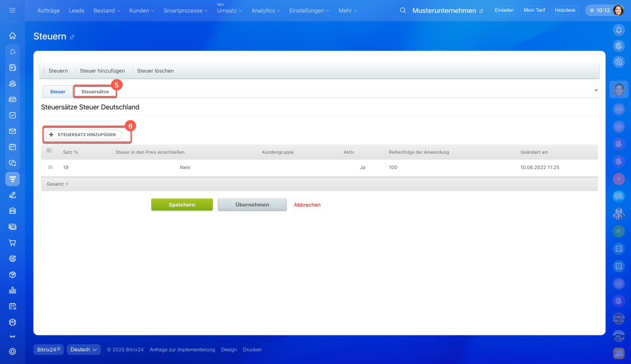Open the hamburger main menu
This screenshot has width=631, height=364.
pyautogui.click(x=12, y=10)
